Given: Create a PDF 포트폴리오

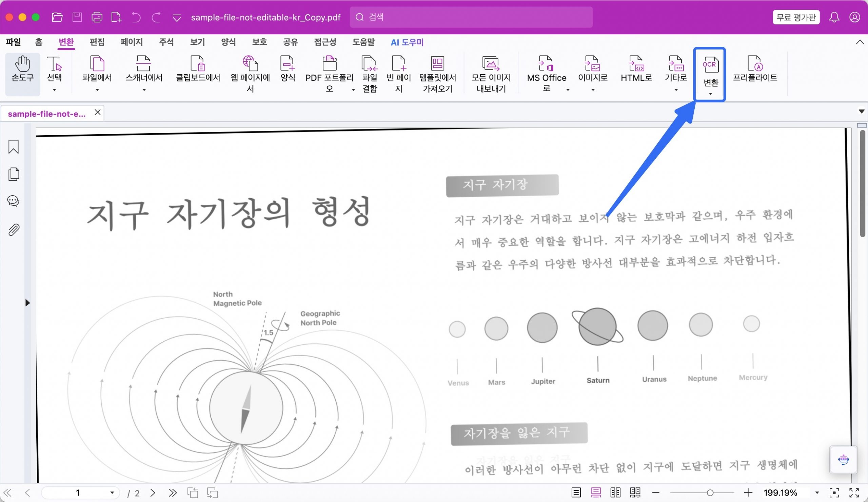Looking at the screenshot, I should 329,74.
